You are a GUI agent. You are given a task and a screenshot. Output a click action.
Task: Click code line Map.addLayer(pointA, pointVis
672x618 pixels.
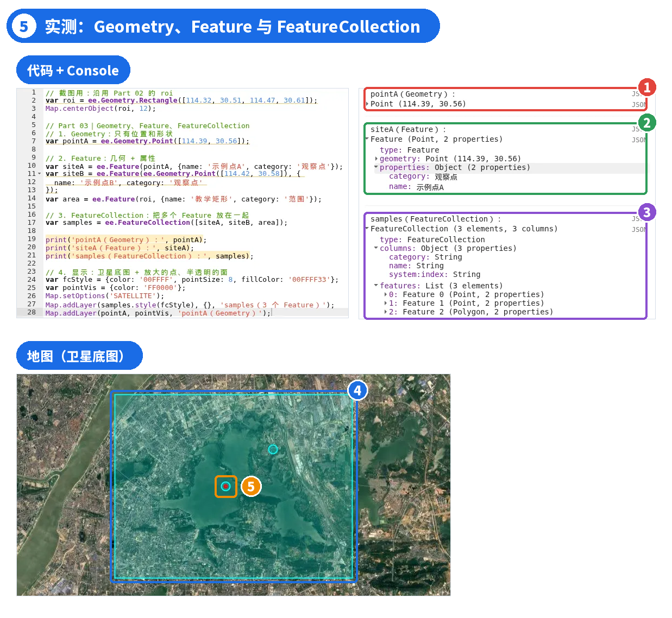(x=158, y=313)
